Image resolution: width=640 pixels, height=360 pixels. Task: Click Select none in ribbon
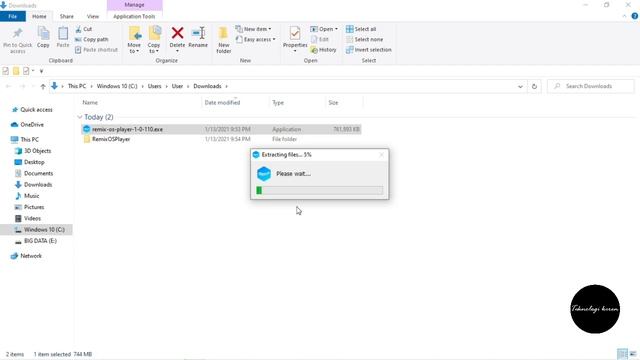[x=364, y=40]
